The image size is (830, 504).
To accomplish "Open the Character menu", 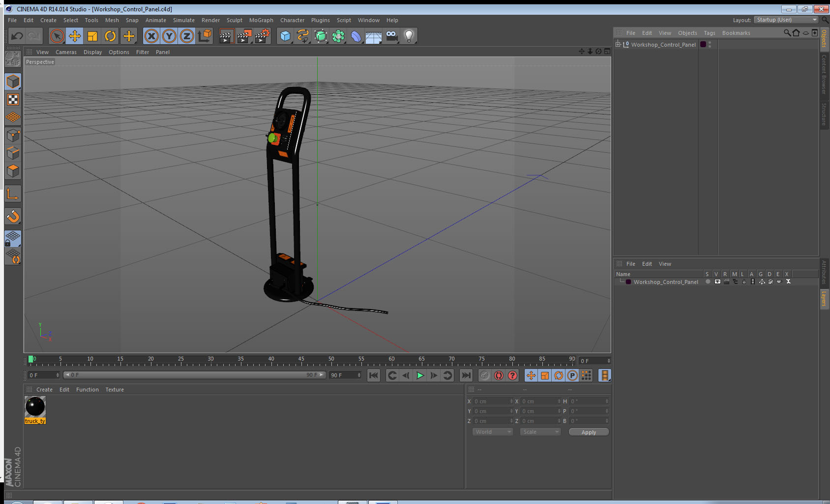I will click(x=292, y=20).
